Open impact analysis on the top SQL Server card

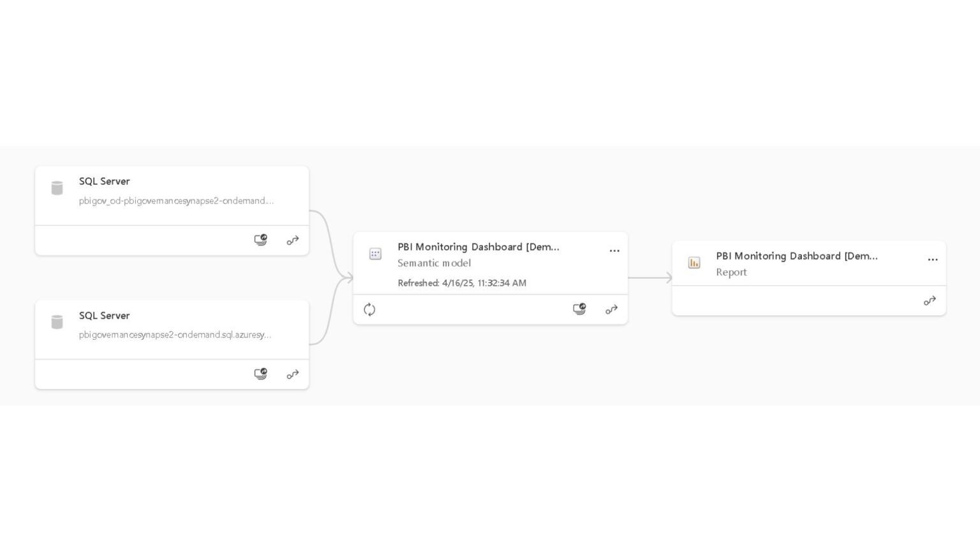click(260, 240)
